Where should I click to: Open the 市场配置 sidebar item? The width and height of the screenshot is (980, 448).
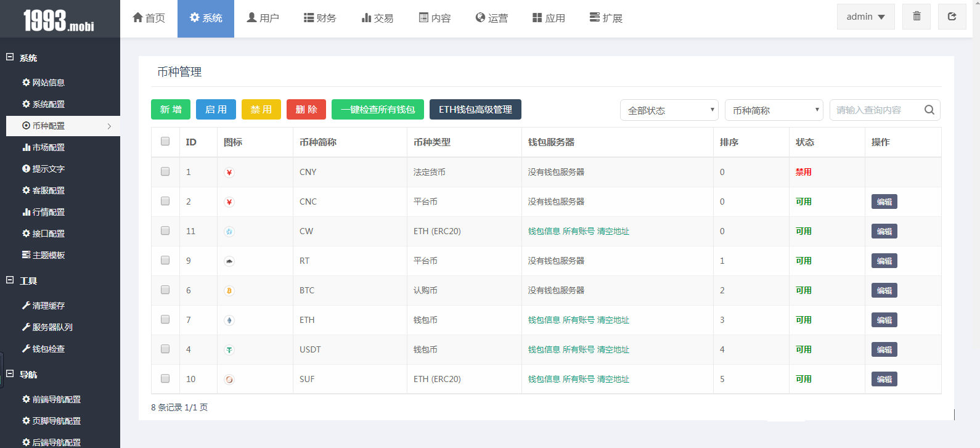pos(48,147)
